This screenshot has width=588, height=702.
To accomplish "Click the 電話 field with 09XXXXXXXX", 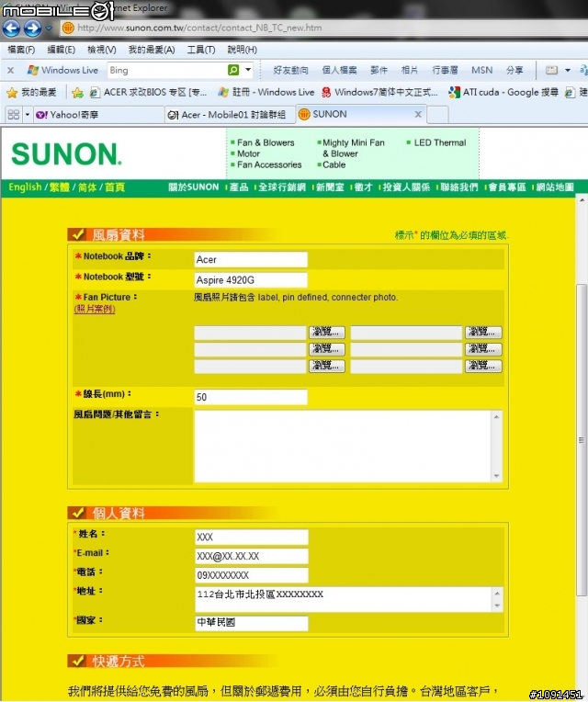I will (252, 575).
